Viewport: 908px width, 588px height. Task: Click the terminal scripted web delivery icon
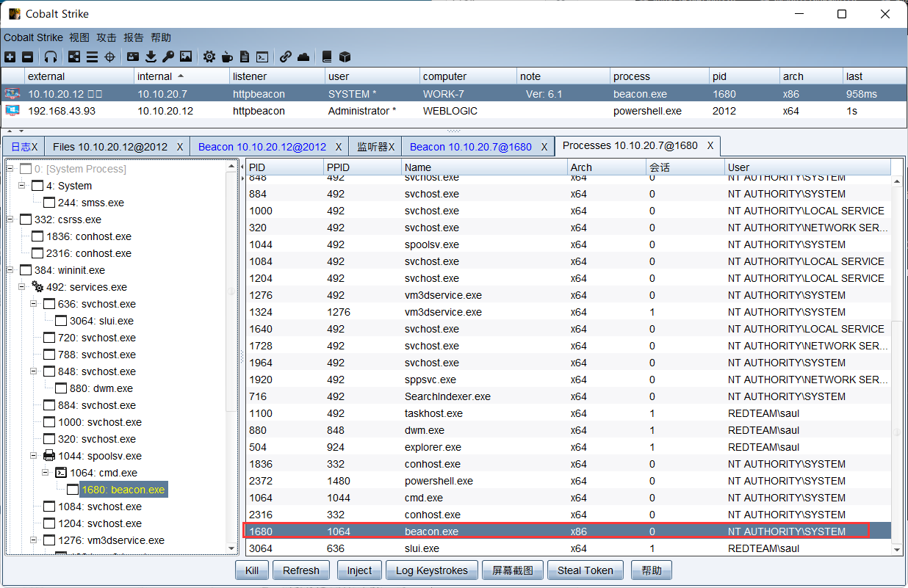click(262, 57)
